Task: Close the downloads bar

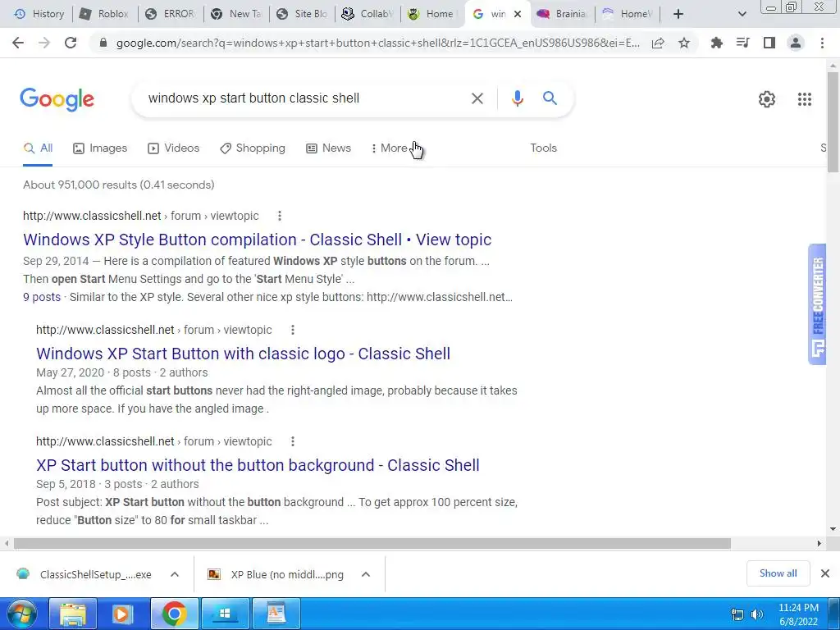Action: (x=825, y=573)
